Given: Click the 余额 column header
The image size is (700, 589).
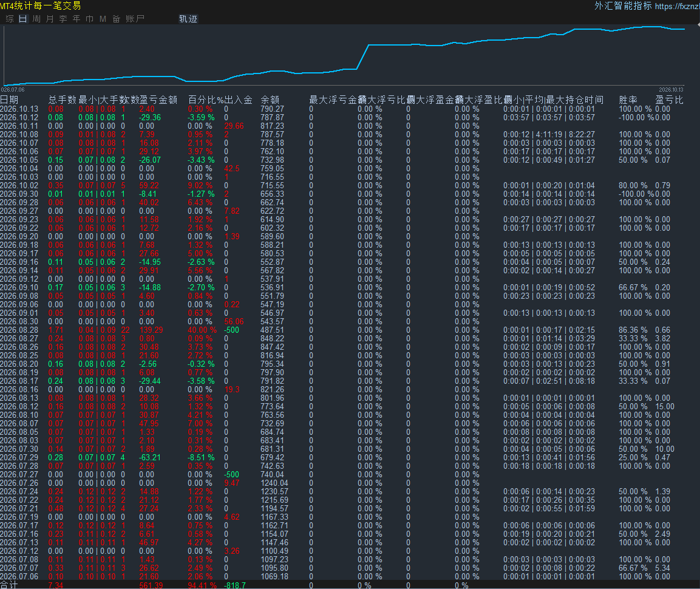Looking at the screenshot, I should (270, 100).
